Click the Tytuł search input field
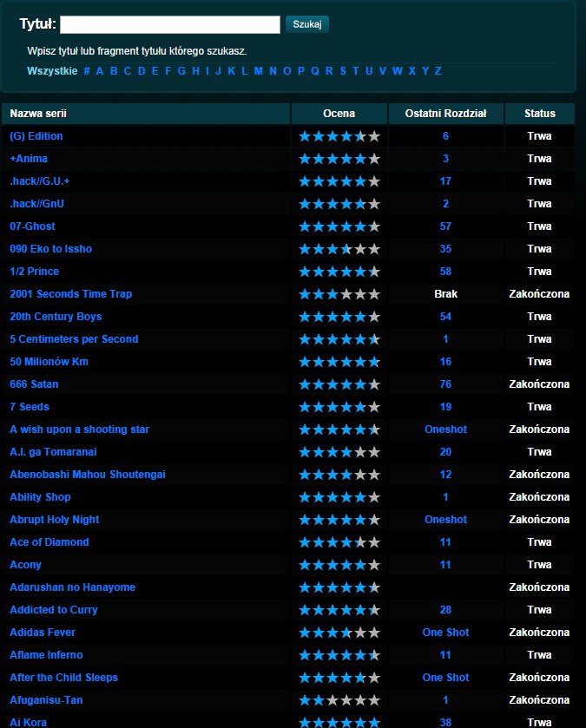 coord(170,24)
